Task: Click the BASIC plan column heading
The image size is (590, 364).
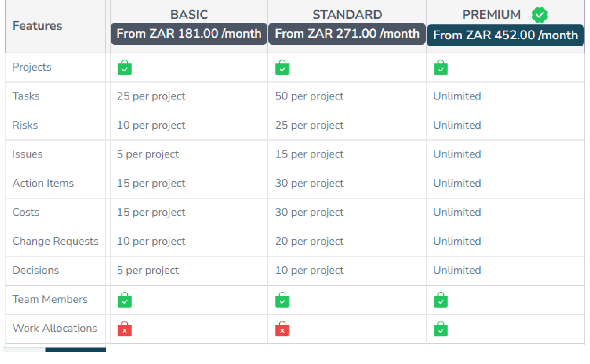Action: (189, 15)
